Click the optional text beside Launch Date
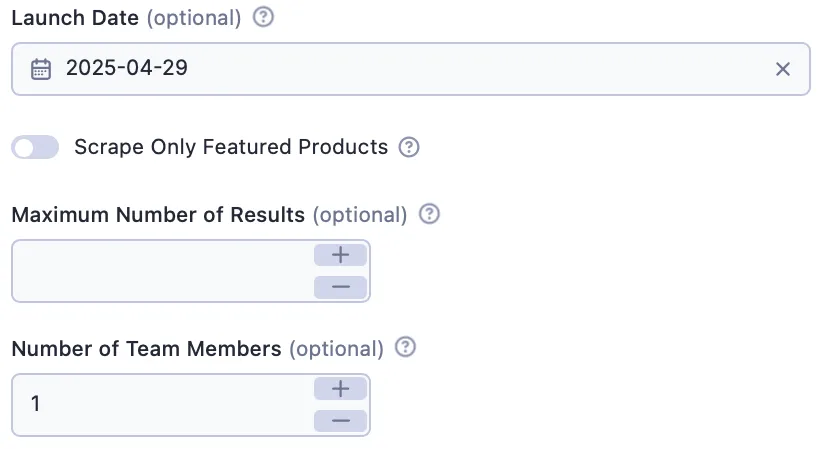Viewport: 820px width, 449px height. pyautogui.click(x=194, y=18)
